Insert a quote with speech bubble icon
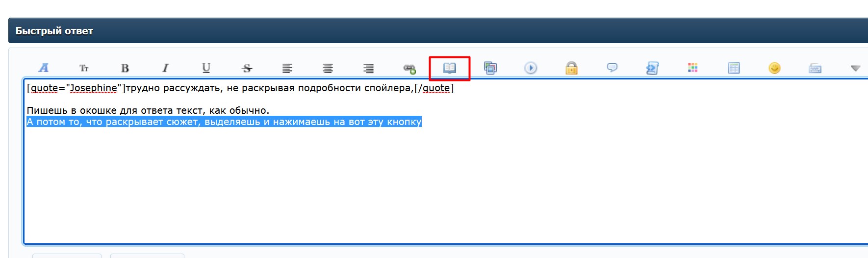Viewport: 868px width, 258px height. click(x=612, y=68)
